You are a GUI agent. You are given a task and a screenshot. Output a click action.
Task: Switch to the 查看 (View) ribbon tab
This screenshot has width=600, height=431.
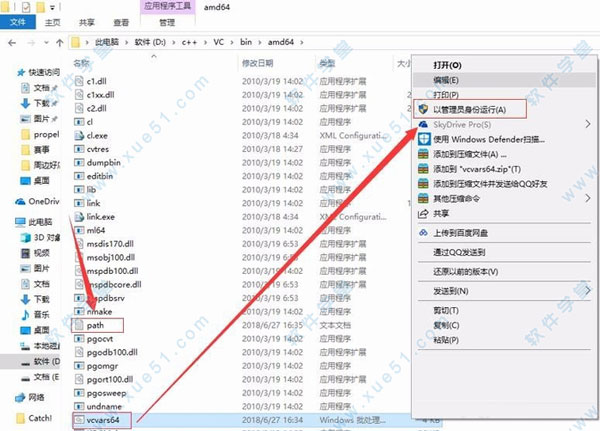pos(119,18)
